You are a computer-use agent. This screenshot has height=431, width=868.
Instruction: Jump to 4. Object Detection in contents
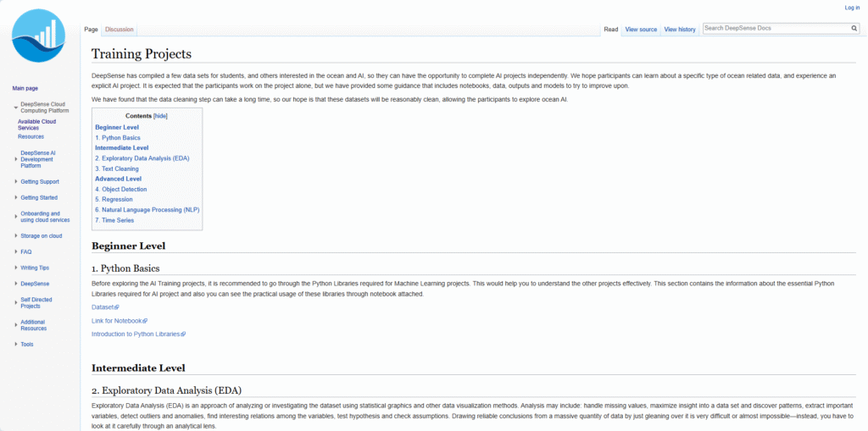(x=120, y=189)
